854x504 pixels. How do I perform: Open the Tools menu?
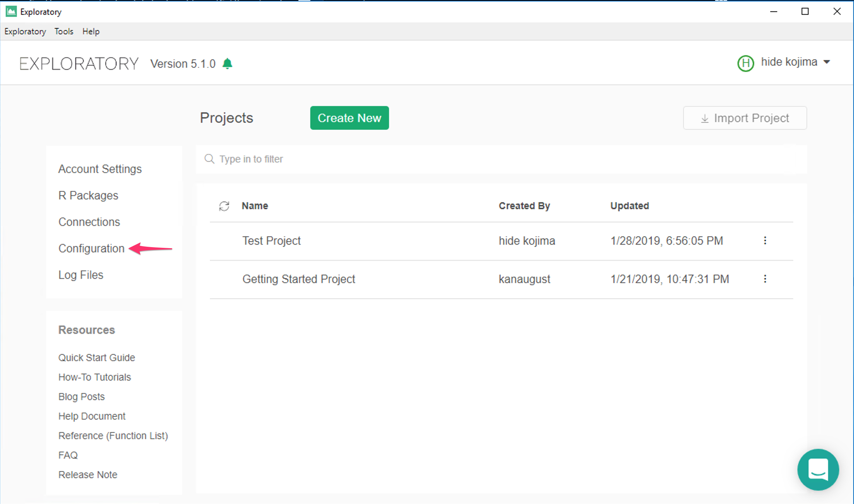(64, 31)
